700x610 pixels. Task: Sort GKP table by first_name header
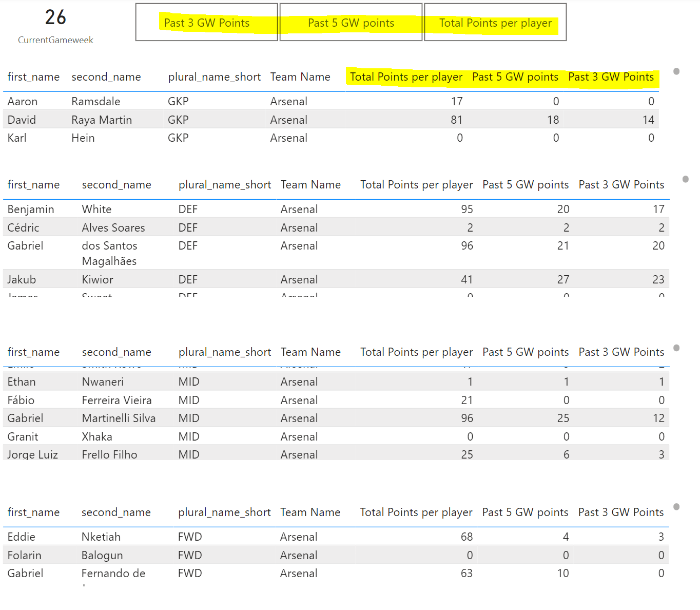33,77
